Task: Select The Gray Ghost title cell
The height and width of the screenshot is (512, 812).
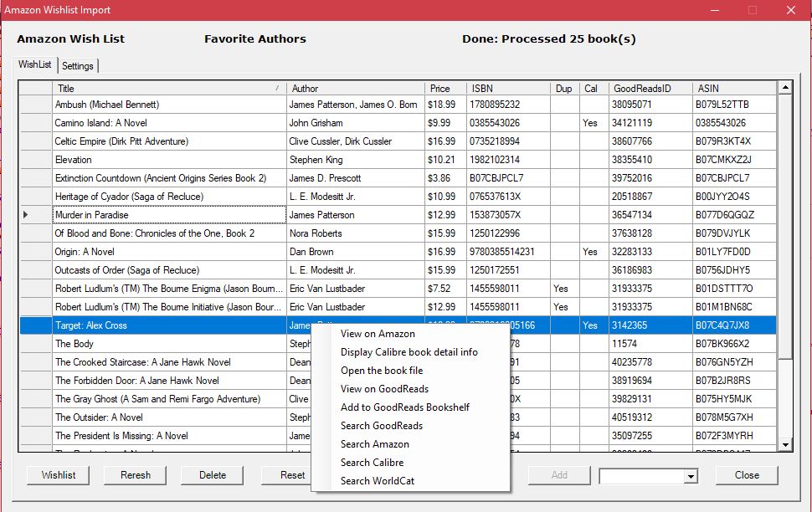Action: 169,399
